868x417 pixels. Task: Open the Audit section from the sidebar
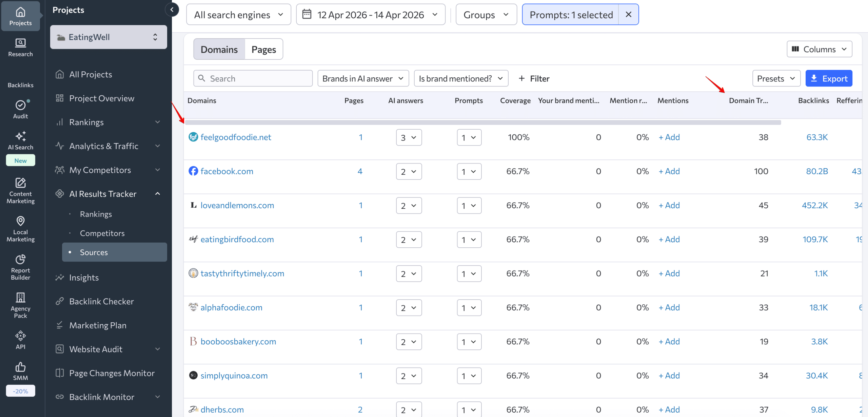(20, 109)
